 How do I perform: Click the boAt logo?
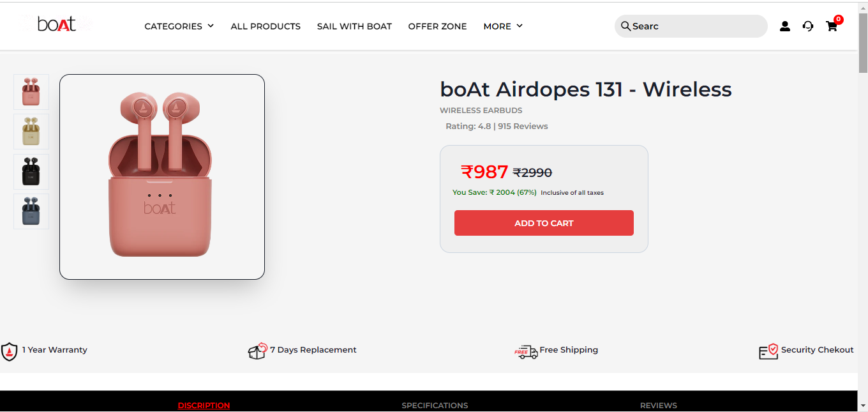pyautogui.click(x=56, y=24)
